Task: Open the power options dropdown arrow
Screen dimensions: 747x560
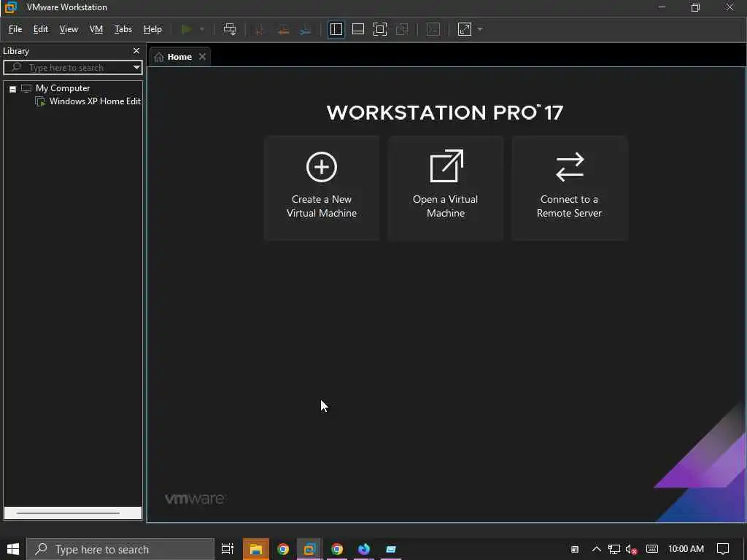Action: point(202,29)
